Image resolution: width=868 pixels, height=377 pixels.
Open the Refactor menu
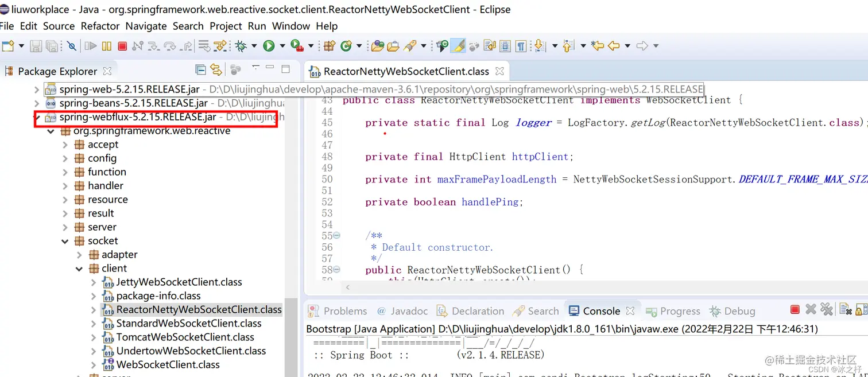pos(100,26)
